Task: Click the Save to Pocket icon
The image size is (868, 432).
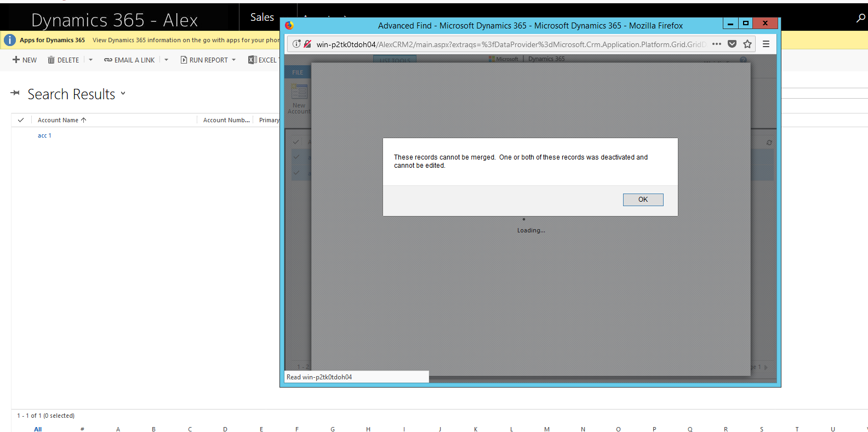Action: point(732,44)
